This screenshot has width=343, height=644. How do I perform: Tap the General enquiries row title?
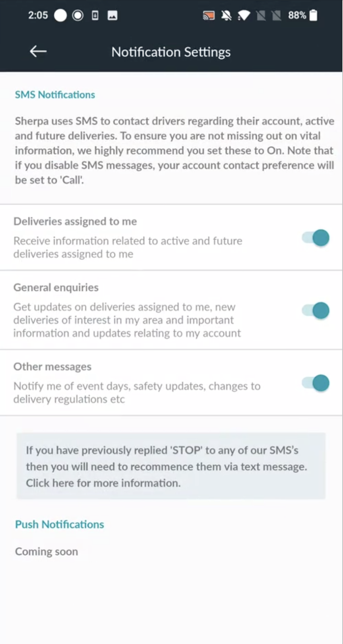click(56, 287)
